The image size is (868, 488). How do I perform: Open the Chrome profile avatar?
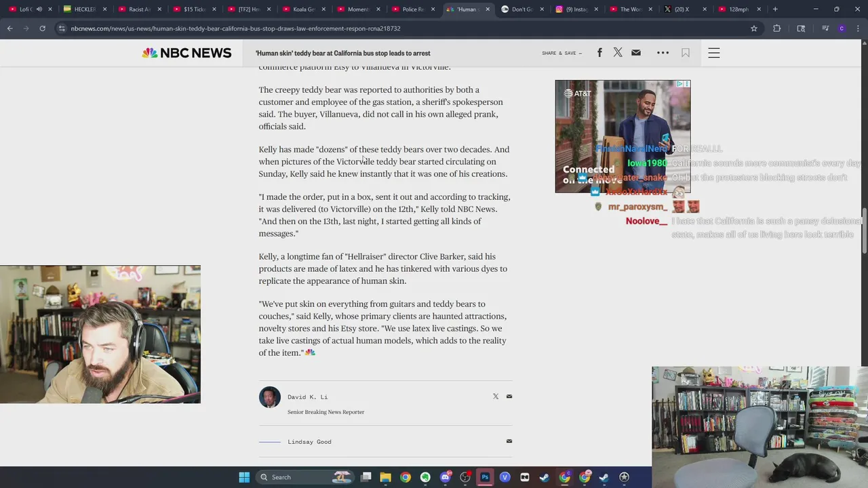coord(842,28)
